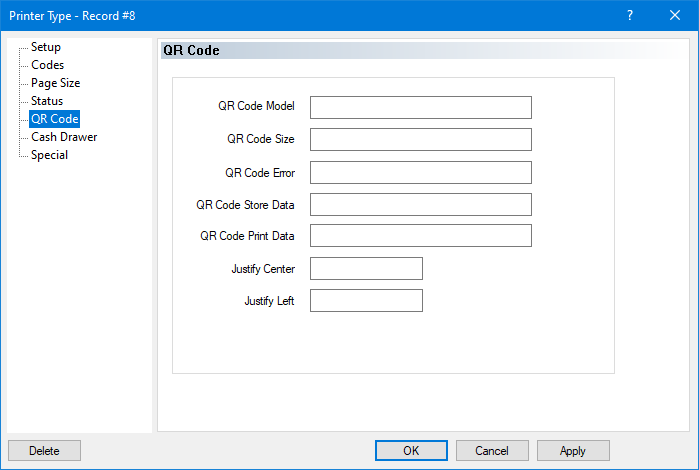Close the Printer Type dialog window
Screen dimensions: 699x470
675,15
